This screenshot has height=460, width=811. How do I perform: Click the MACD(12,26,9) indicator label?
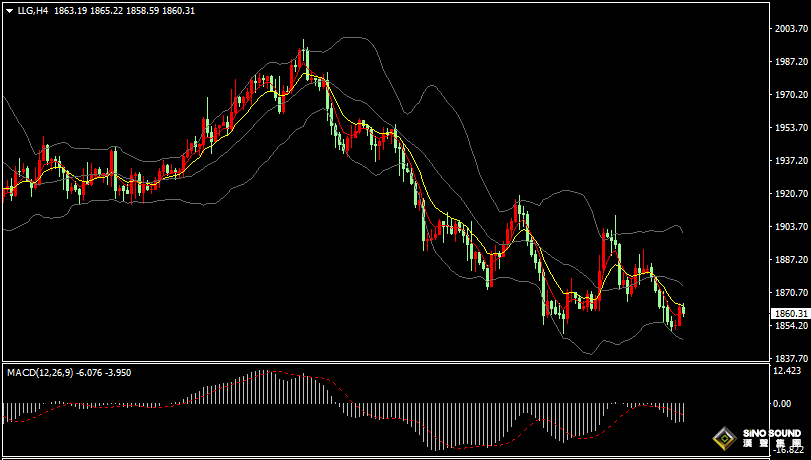pos(40,373)
